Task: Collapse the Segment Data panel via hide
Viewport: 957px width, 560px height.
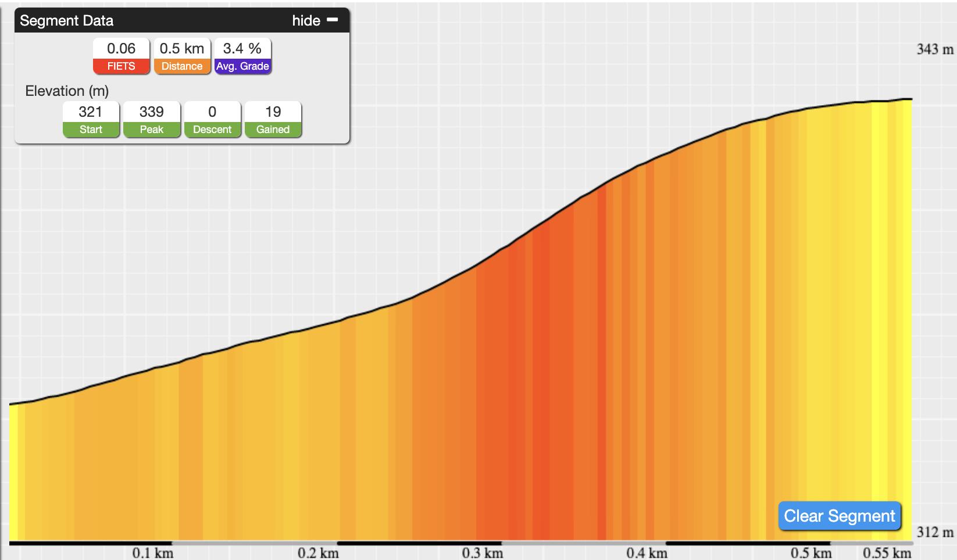Action: (306, 20)
